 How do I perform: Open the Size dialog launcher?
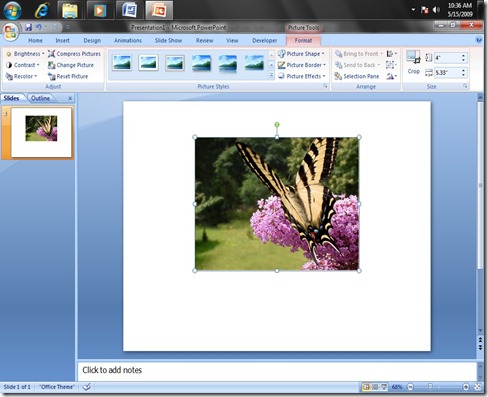465,86
